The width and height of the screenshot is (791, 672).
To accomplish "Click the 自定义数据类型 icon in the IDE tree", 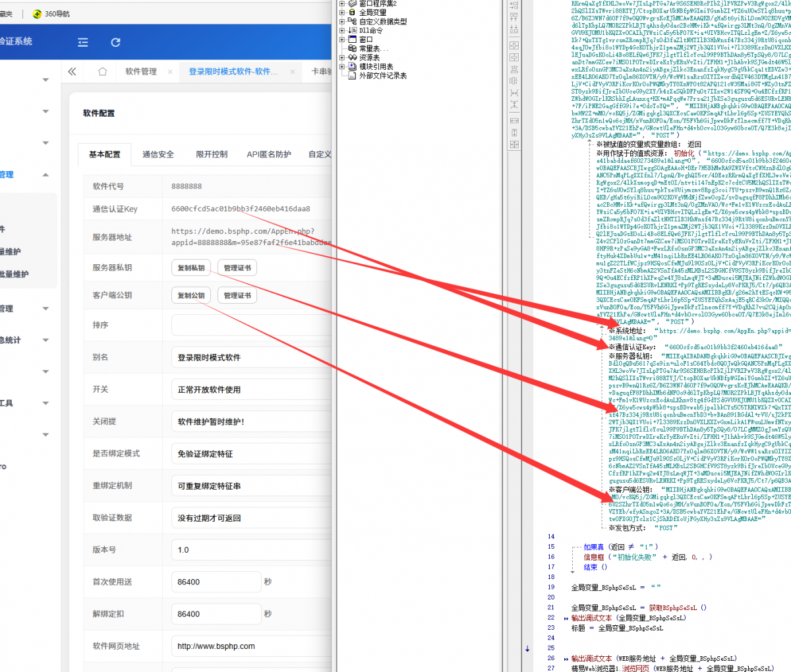I will (x=352, y=21).
